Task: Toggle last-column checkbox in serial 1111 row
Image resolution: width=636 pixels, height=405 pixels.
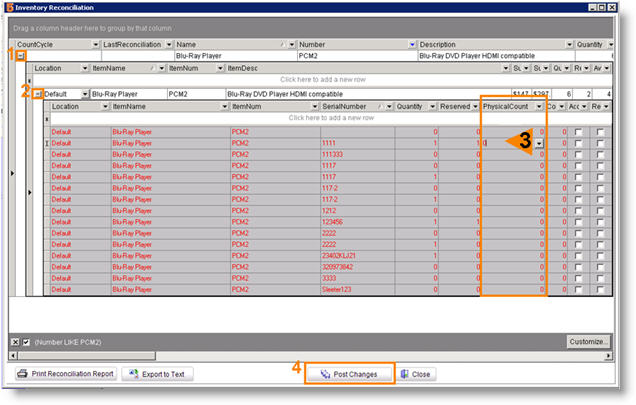Action: pos(600,143)
